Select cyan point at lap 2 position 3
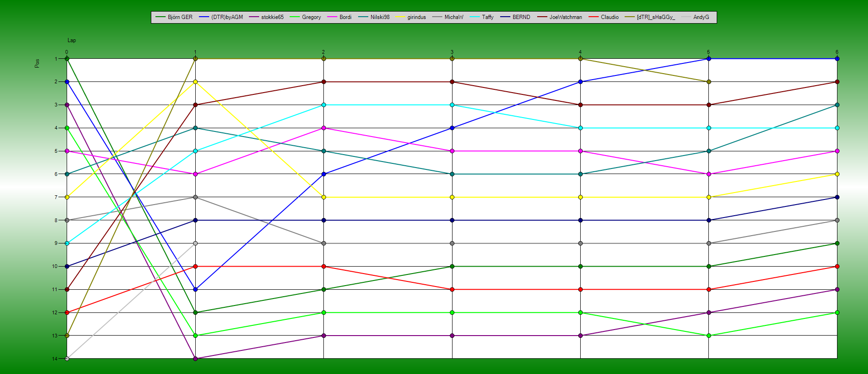This screenshot has height=374, width=868. click(323, 105)
